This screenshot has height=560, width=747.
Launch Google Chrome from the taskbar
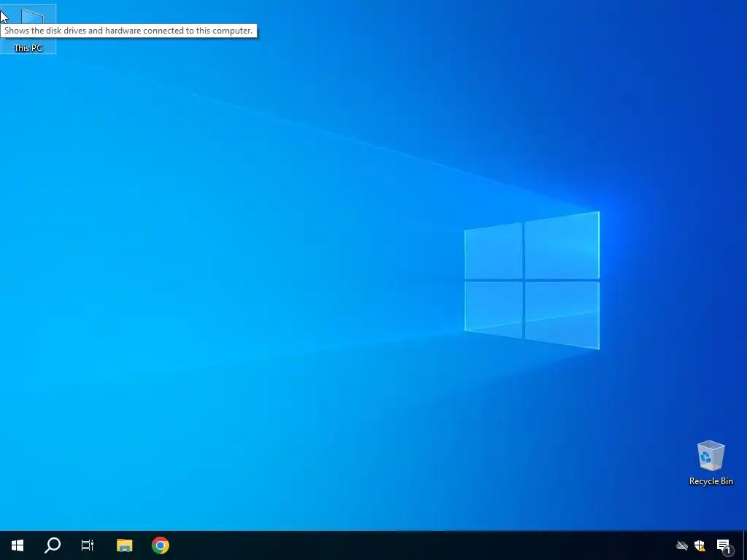[x=160, y=545]
